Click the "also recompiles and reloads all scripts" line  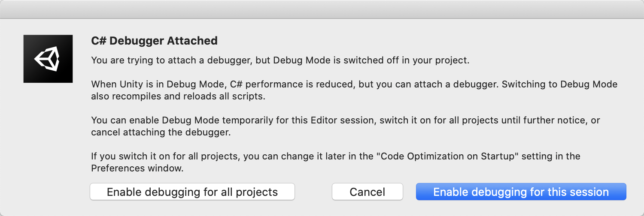click(178, 96)
